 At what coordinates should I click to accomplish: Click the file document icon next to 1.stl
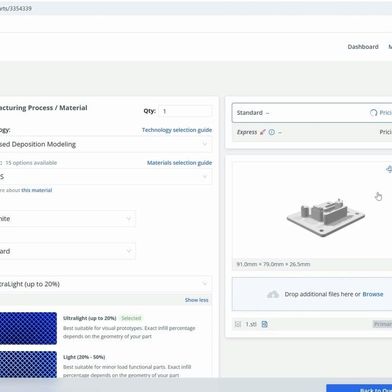pos(264,324)
